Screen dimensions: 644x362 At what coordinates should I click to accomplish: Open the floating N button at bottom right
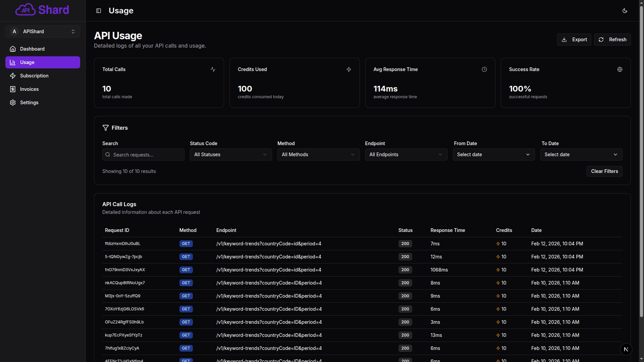point(626,349)
